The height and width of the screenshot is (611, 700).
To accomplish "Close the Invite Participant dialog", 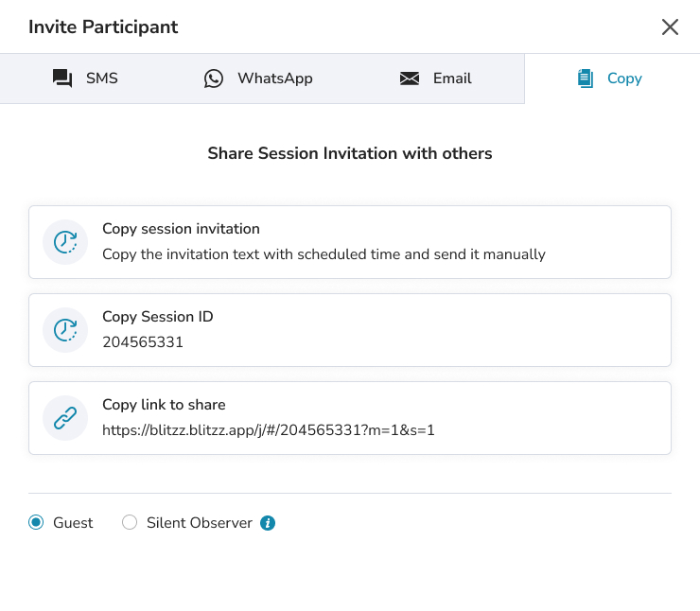I will pyautogui.click(x=670, y=26).
